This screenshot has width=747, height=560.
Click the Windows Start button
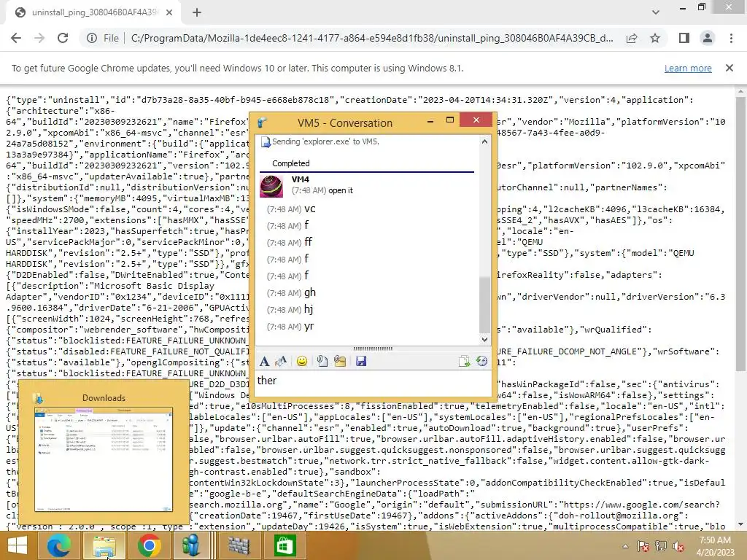pyautogui.click(x=18, y=545)
